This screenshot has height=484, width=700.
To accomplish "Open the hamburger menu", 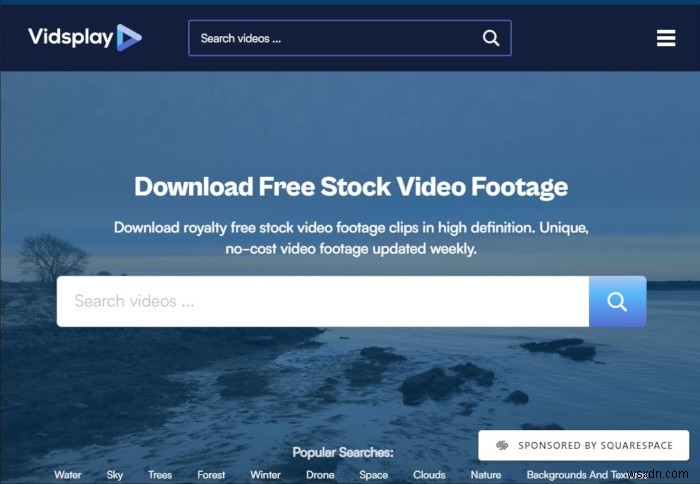I will click(666, 38).
